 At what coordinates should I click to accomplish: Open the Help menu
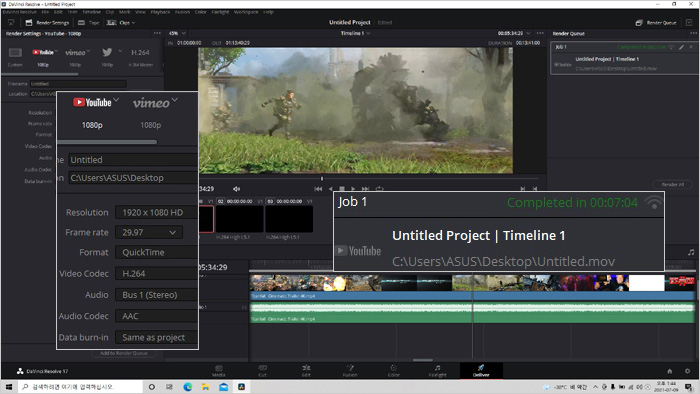tap(268, 12)
